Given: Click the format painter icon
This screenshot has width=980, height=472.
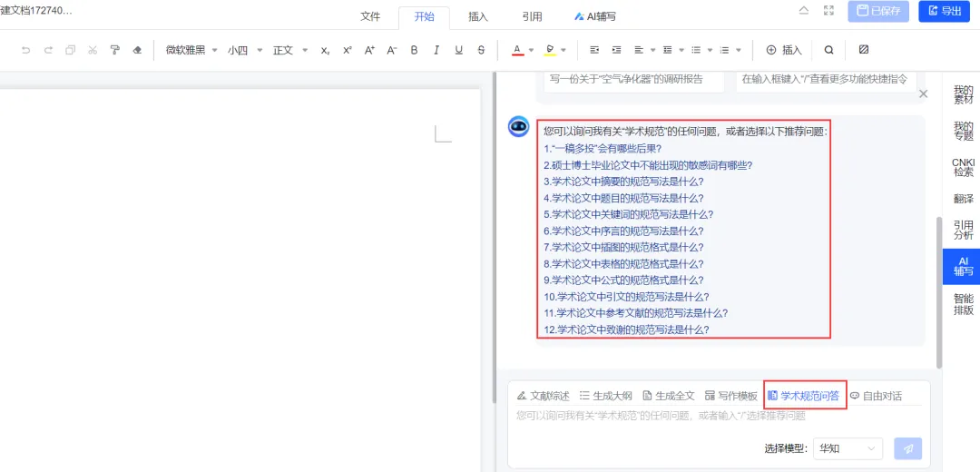Looking at the screenshot, I should pos(114,50).
